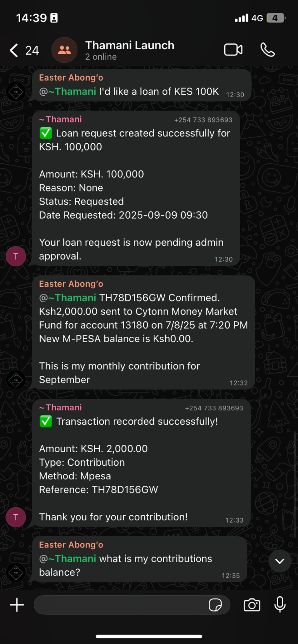
Task: Open the plus attachment menu
Action: click(x=17, y=605)
